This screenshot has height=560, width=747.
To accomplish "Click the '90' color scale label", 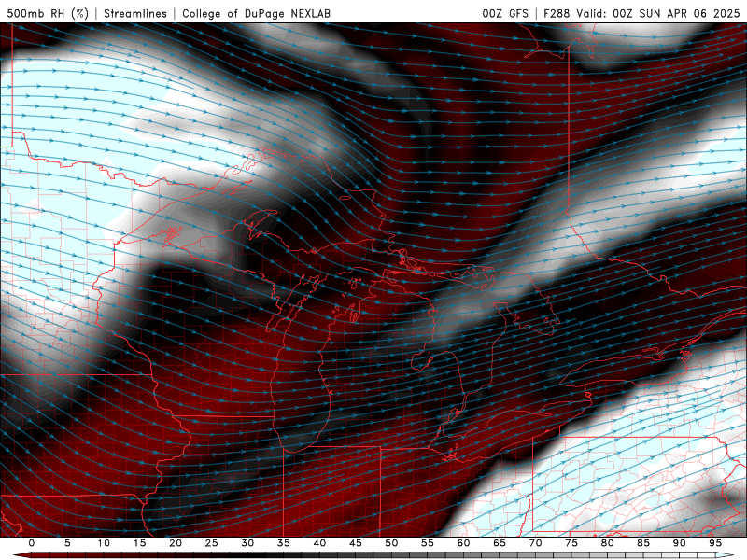I will pyautogui.click(x=679, y=543).
